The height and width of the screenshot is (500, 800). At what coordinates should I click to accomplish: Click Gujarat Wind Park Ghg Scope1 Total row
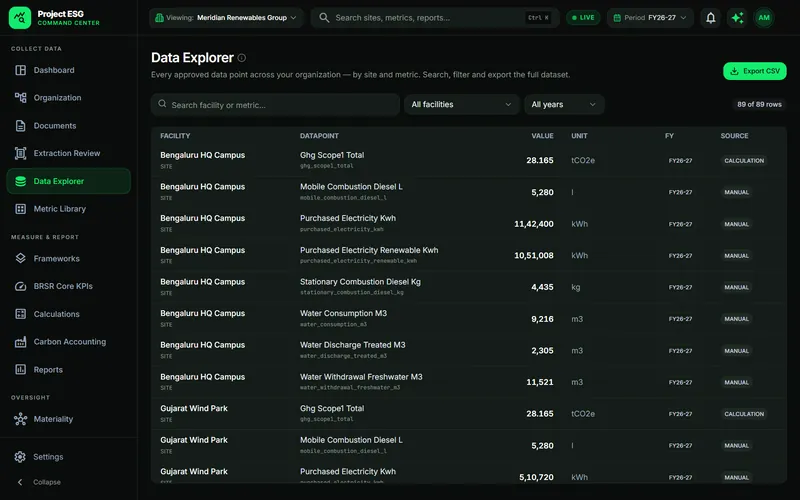[x=469, y=414]
